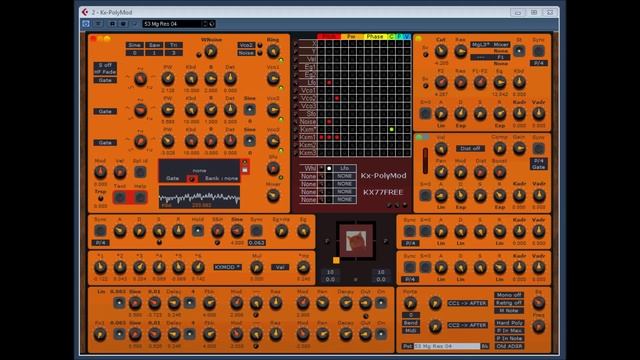Open the CC1 -> AFTER selector
This screenshot has width=640, height=360.
coord(467,303)
